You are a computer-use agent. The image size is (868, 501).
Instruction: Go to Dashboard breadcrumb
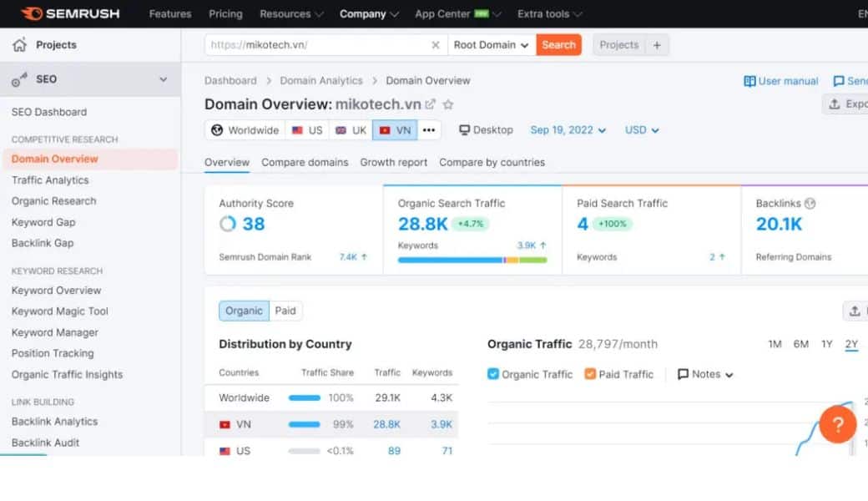point(230,81)
